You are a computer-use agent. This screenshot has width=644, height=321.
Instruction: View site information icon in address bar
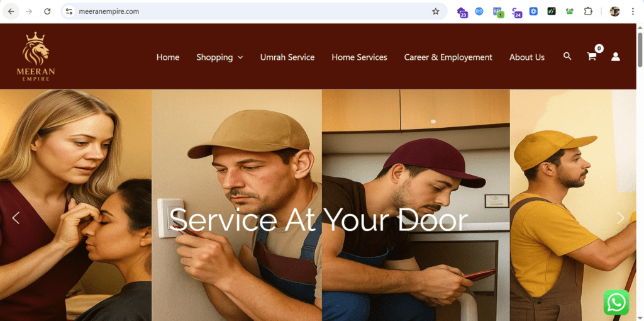click(x=69, y=11)
